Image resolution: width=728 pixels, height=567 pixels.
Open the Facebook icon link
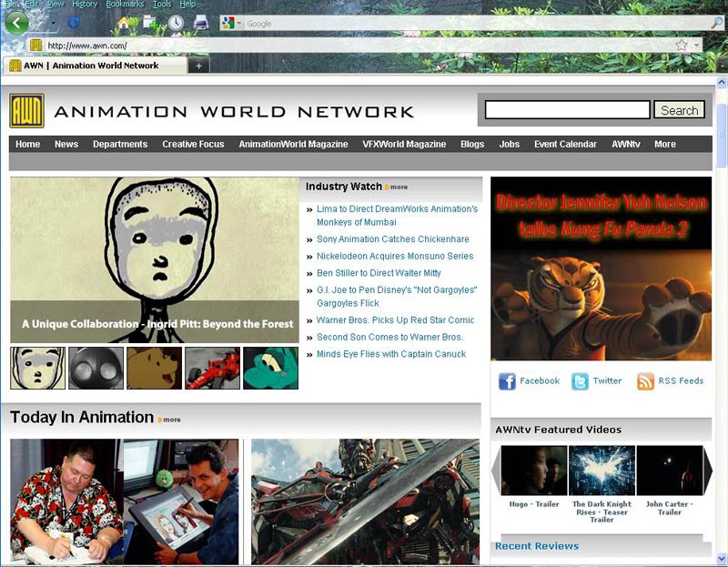pos(507,381)
